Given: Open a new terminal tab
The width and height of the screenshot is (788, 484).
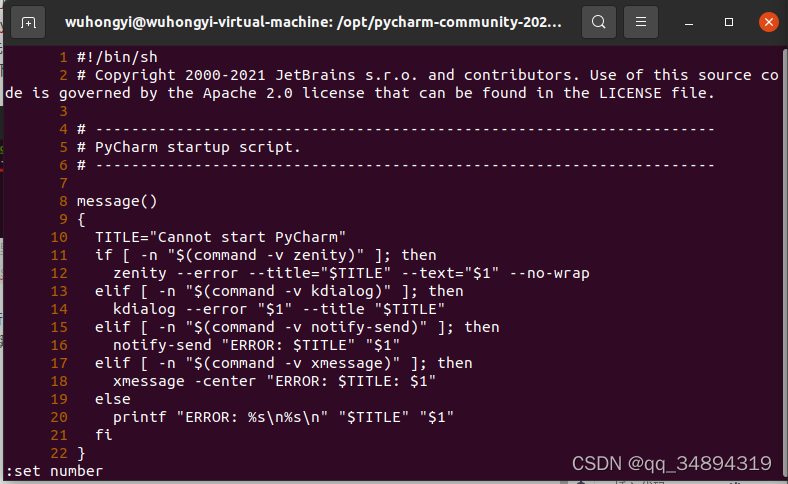Looking at the screenshot, I should pyautogui.click(x=28, y=22).
